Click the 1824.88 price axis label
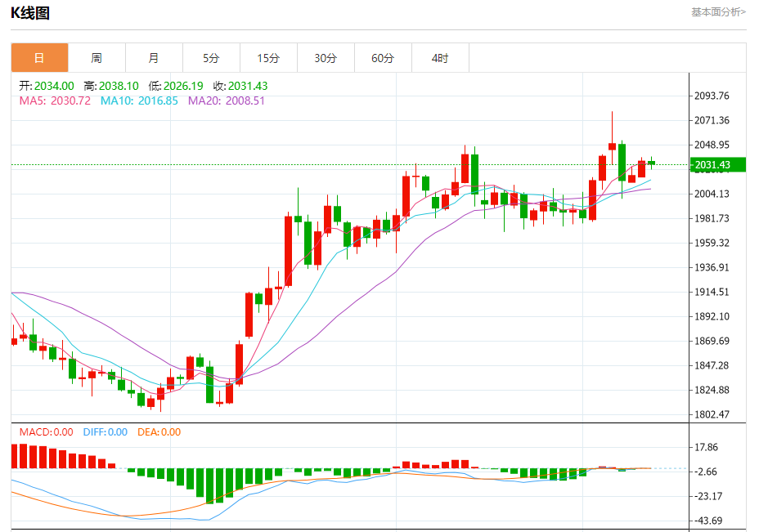The height and width of the screenshot is (532, 759). (712, 390)
